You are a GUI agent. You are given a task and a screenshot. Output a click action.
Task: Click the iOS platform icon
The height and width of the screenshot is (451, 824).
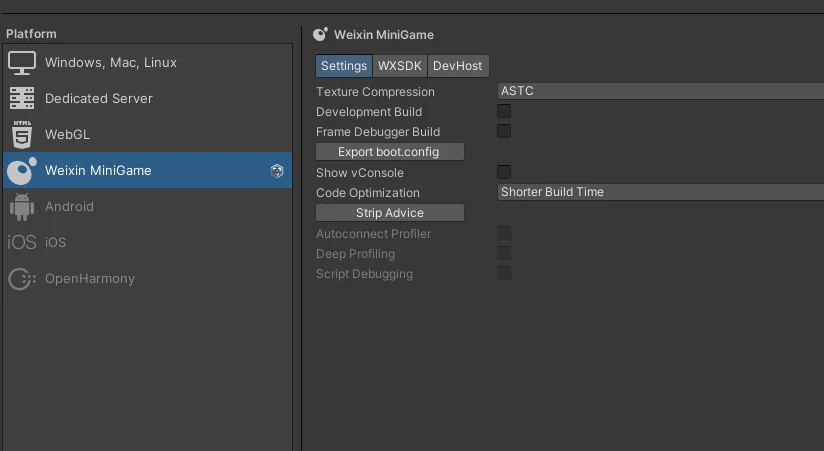22,243
